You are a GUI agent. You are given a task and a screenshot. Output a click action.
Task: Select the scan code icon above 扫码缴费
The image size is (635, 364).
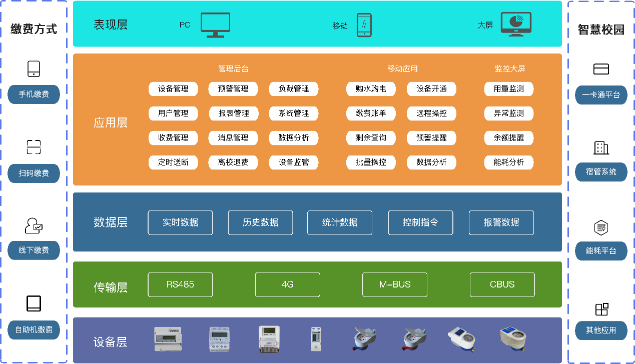tap(34, 147)
